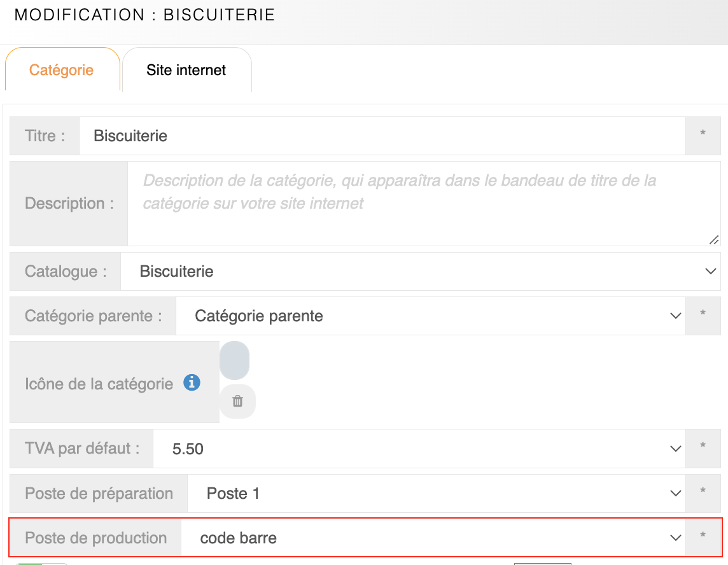Expand the Poste de préparation selector
728x565 pixels.
[x=436, y=493]
